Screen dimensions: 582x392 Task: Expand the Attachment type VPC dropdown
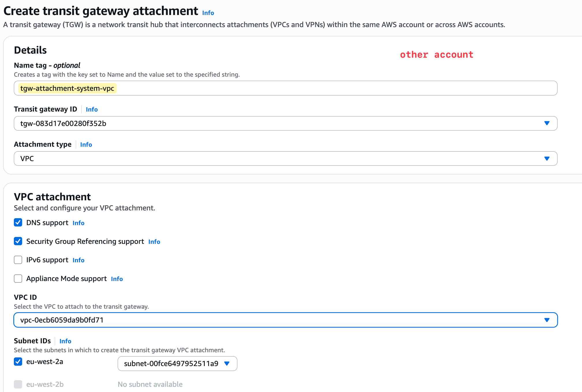[286, 159]
